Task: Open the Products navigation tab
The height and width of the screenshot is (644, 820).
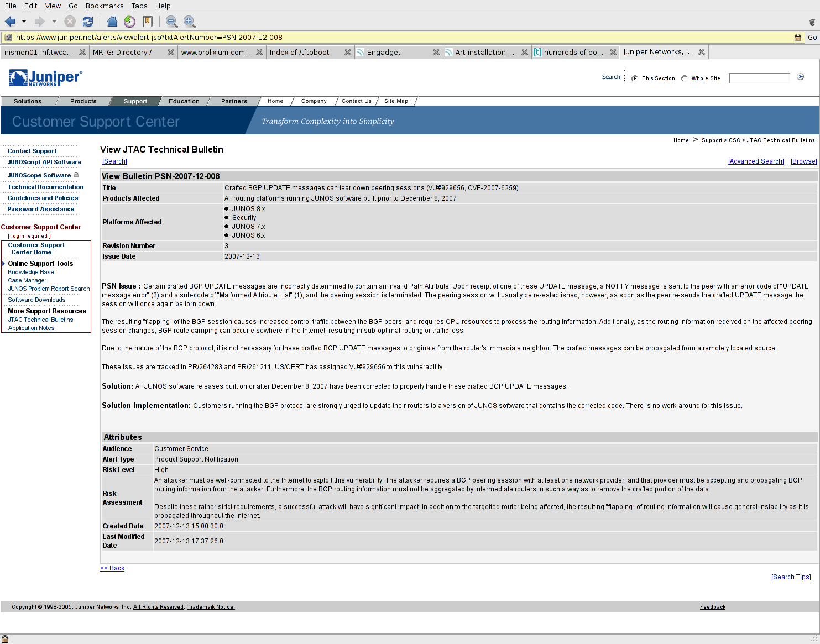Action: 83,101
